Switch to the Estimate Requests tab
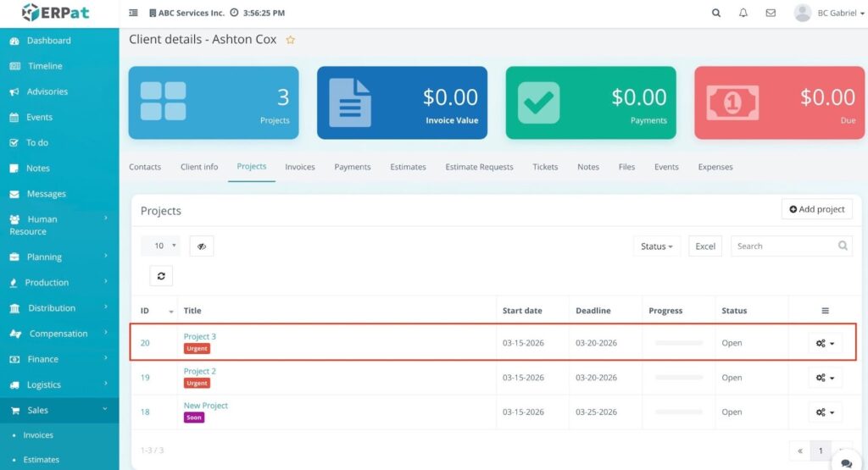This screenshot has width=868, height=470. click(x=479, y=167)
